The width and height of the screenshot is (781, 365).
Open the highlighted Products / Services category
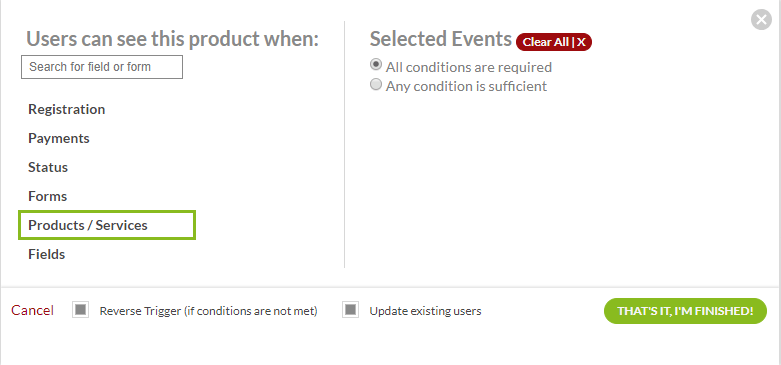coord(107,225)
